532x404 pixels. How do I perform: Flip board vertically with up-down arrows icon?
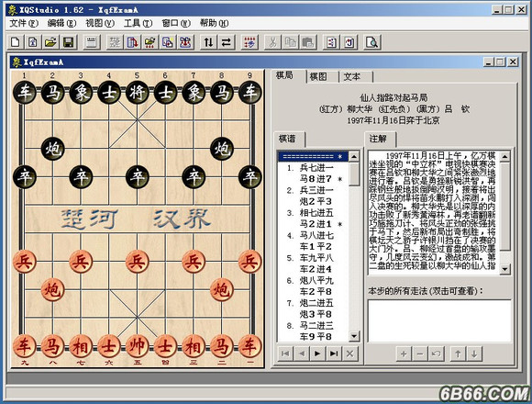(208, 42)
